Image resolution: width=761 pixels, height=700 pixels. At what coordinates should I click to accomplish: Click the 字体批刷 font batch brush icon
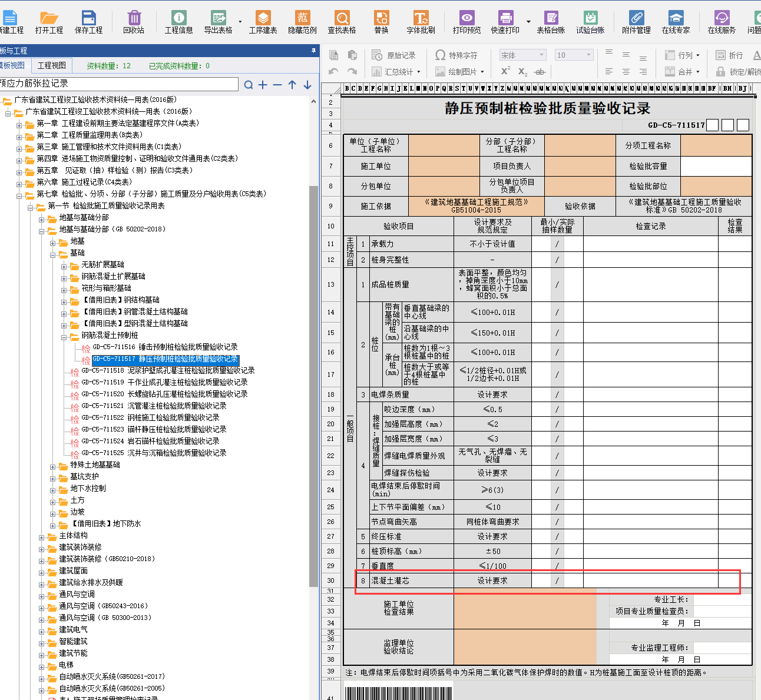point(421,22)
